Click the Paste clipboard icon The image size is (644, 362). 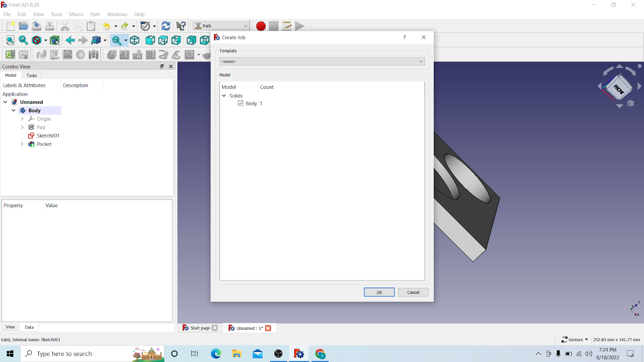click(91, 26)
